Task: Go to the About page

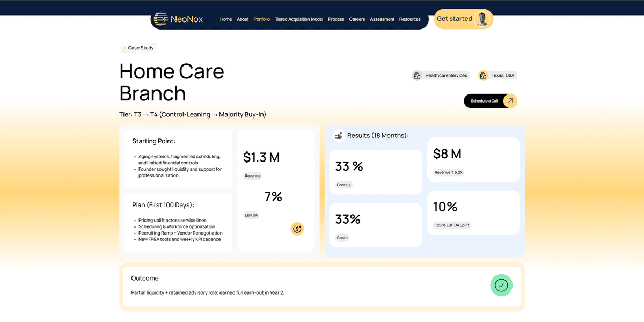Action: [243, 19]
